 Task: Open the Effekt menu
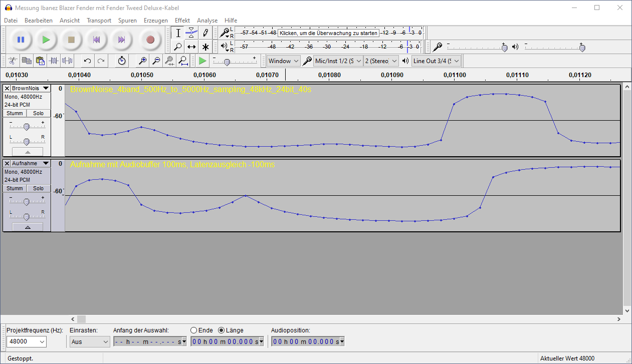(182, 21)
